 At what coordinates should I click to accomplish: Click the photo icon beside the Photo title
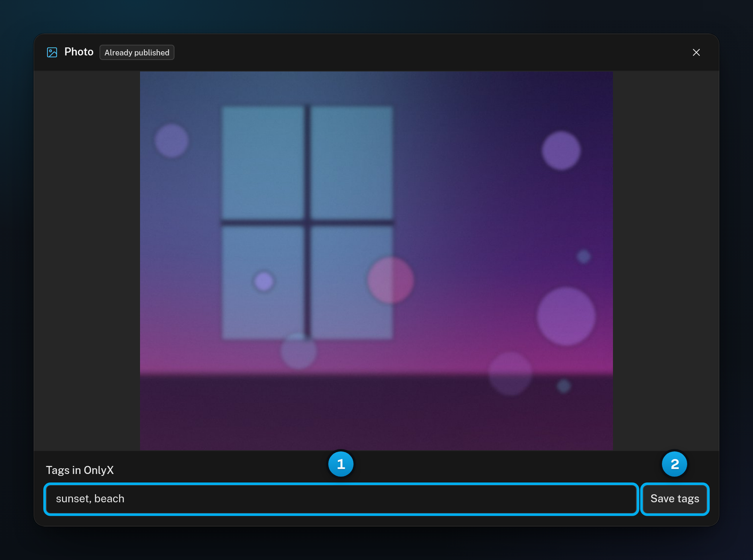[52, 52]
